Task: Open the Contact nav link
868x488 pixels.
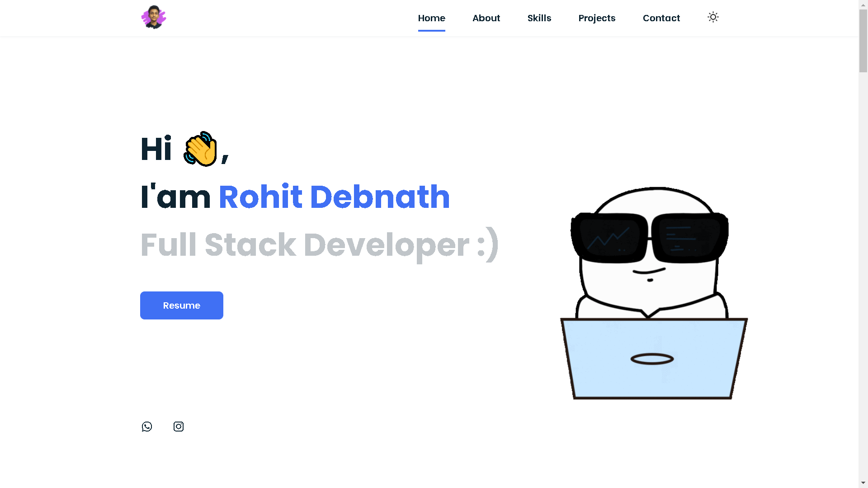Action: click(661, 18)
